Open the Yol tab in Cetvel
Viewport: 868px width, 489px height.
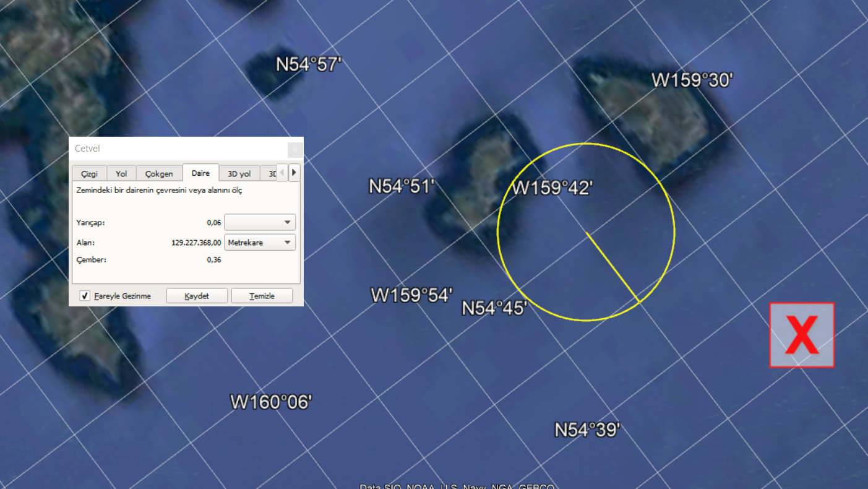click(121, 174)
